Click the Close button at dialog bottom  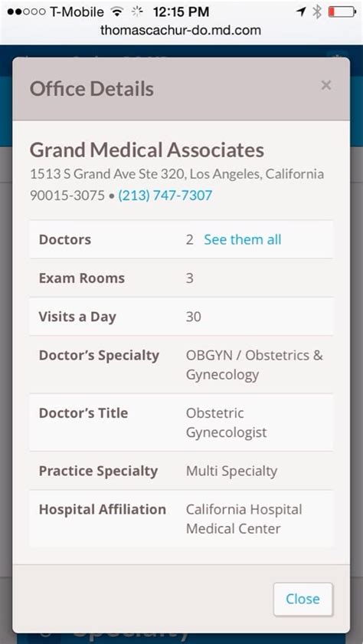[x=303, y=599]
